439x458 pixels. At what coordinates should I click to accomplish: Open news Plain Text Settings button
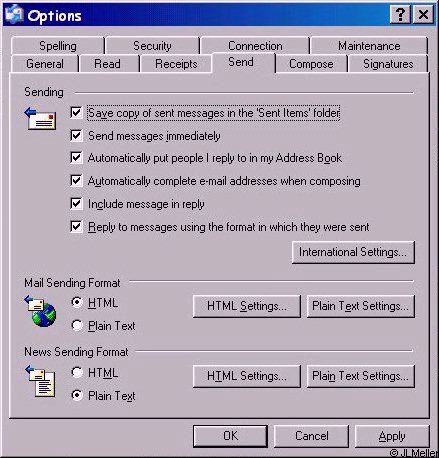click(x=361, y=376)
